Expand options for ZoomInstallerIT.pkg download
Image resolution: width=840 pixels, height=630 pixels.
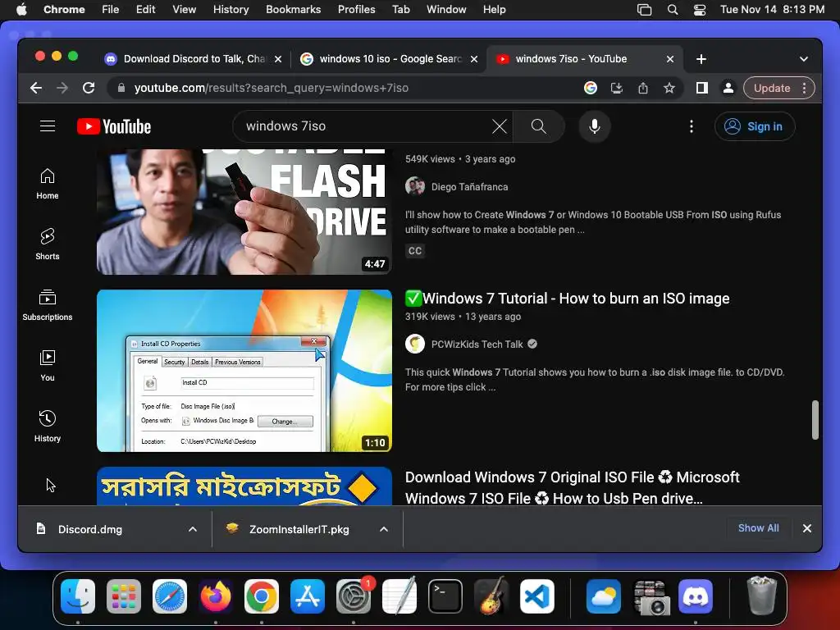point(384,529)
